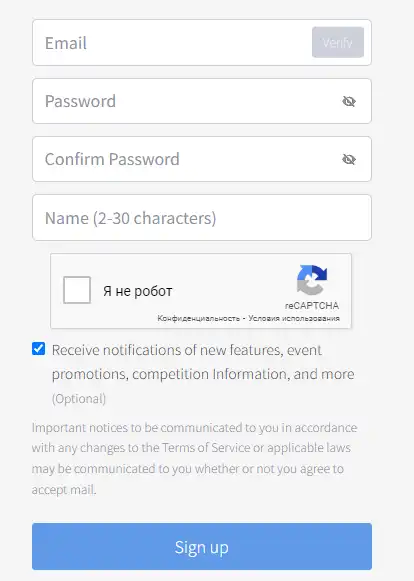414x581 pixels.
Task: Toggle visibility on Confirm Password eye icon
Action: (349, 159)
